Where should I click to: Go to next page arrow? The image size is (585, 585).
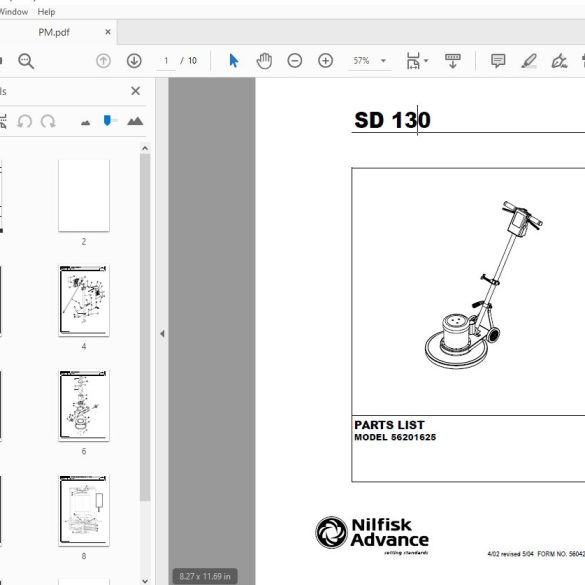[134, 61]
